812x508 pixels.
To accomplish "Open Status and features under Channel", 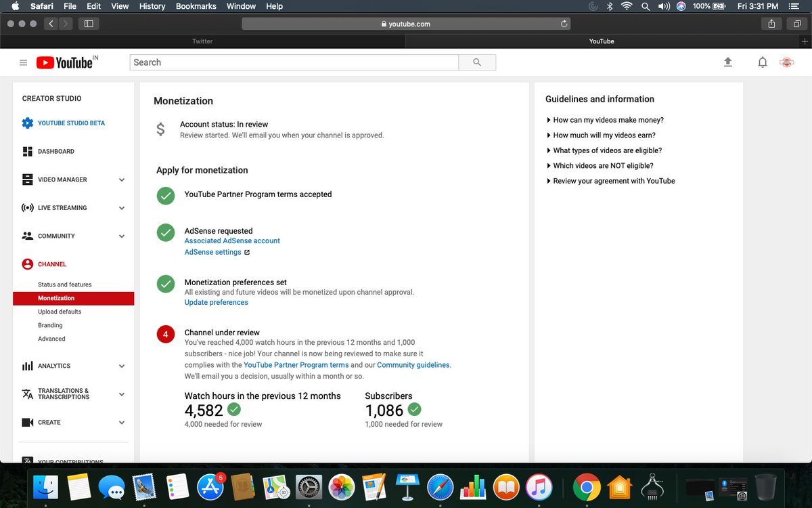I will [65, 284].
